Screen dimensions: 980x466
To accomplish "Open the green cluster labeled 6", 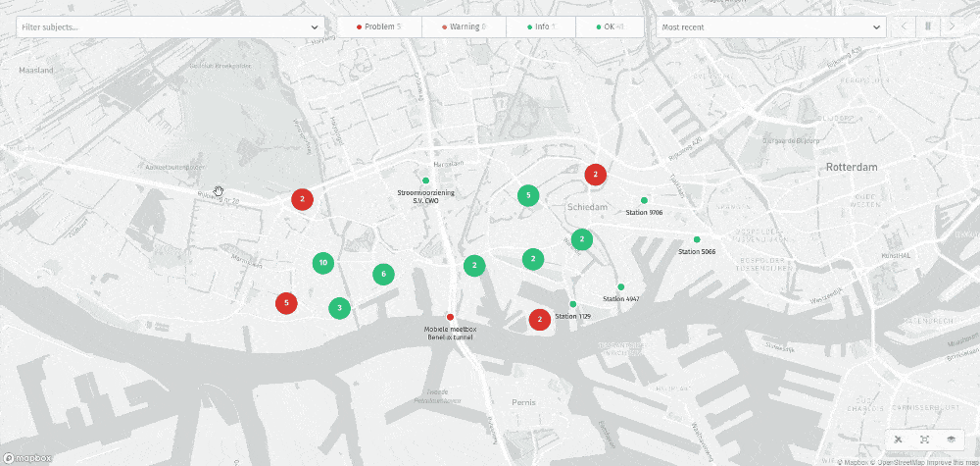I will (383, 274).
